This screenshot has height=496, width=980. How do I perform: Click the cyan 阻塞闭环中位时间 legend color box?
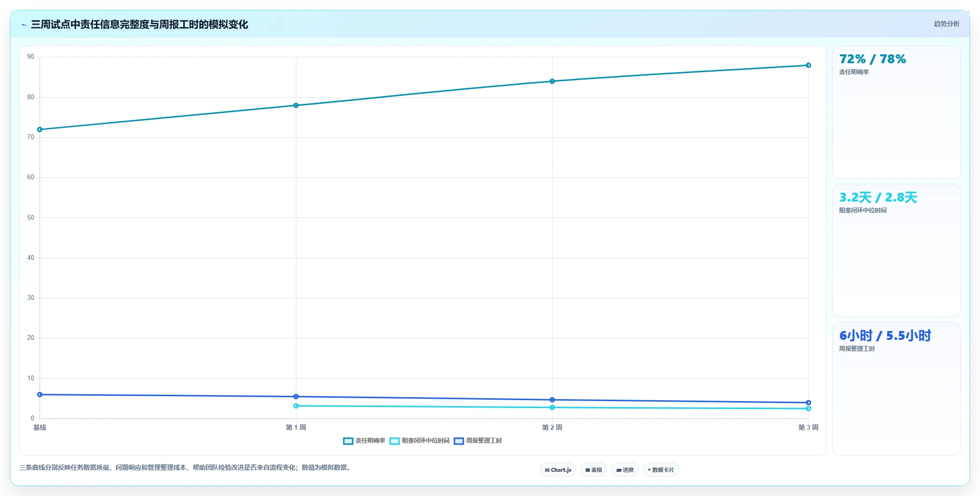(395, 441)
